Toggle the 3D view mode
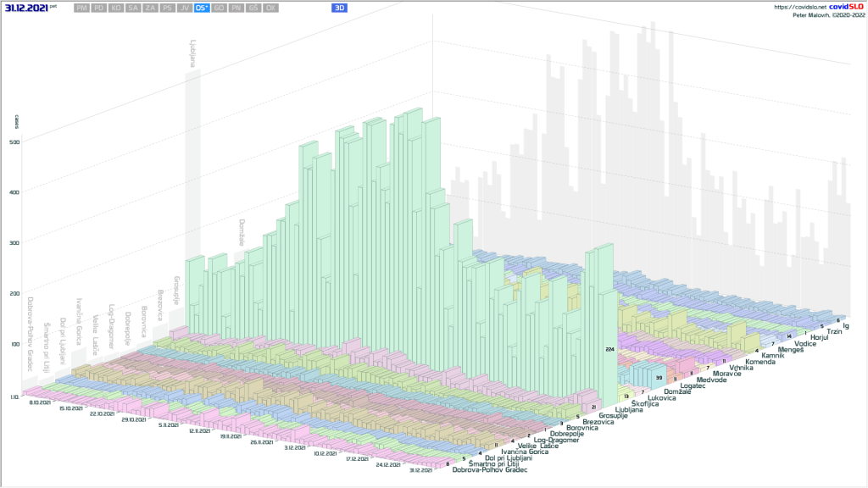 [339, 8]
